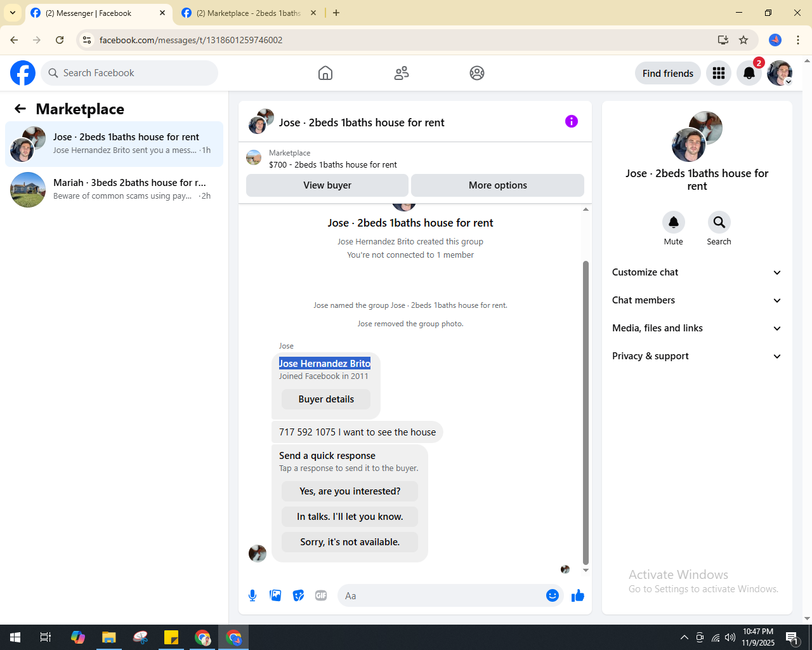Image resolution: width=812 pixels, height=650 pixels.
Task: Click the message '717 592 1075 I want to see the house'
Action: pos(357,432)
